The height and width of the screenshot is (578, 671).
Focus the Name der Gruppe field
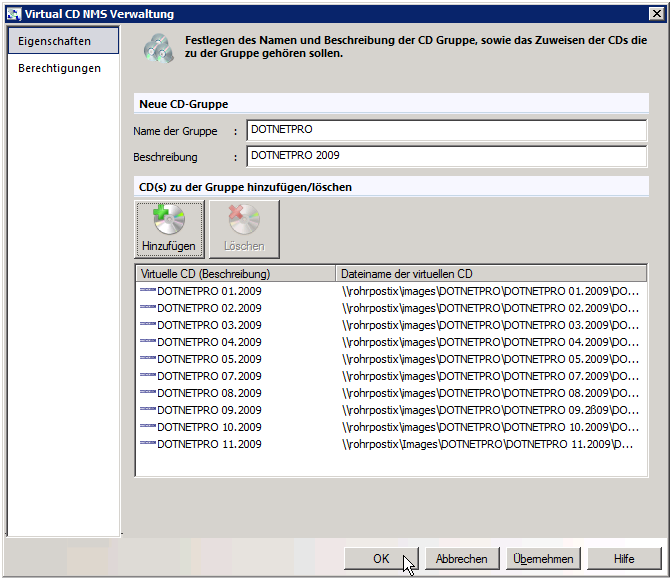447,130
